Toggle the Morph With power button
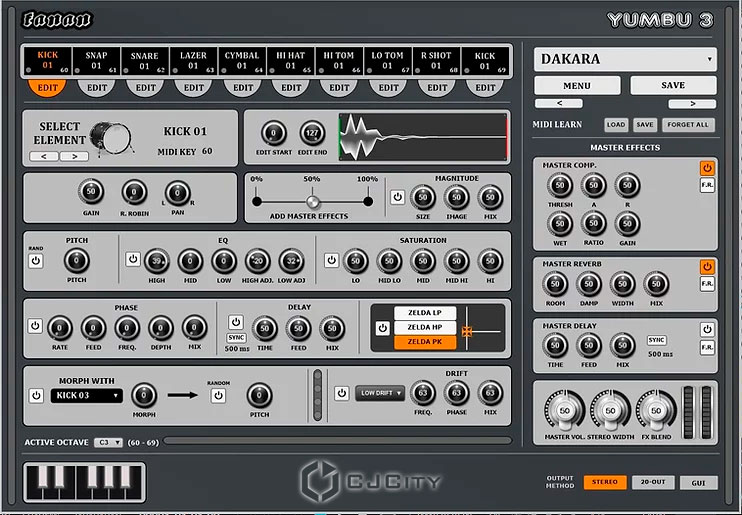 [36, 396]
